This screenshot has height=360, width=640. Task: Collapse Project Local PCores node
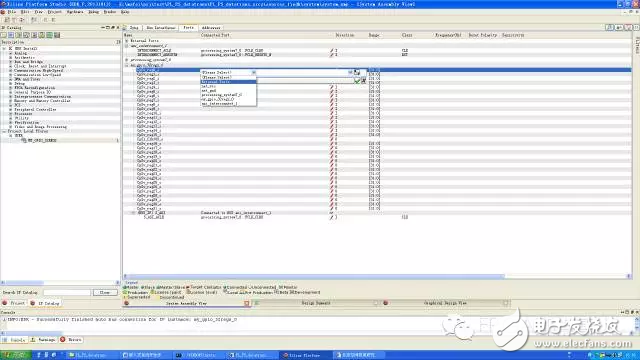pyautogui.click(x=4, y=131)
